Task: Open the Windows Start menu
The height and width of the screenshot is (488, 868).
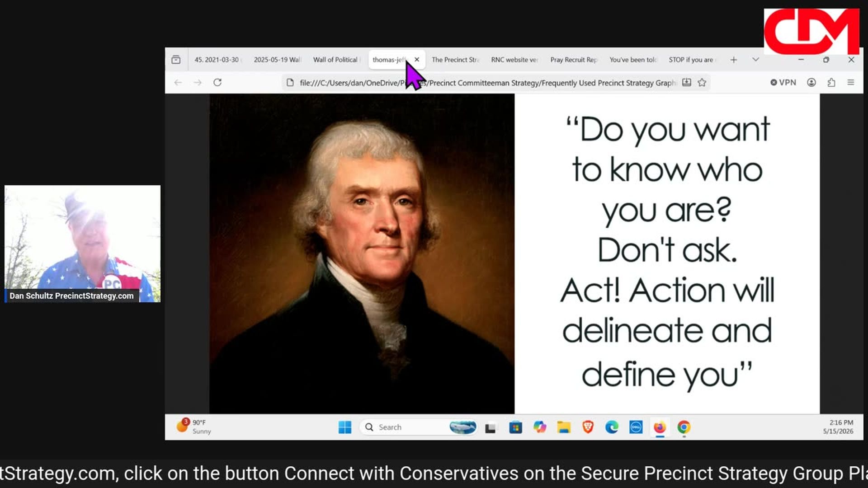Action: (345, 427)
